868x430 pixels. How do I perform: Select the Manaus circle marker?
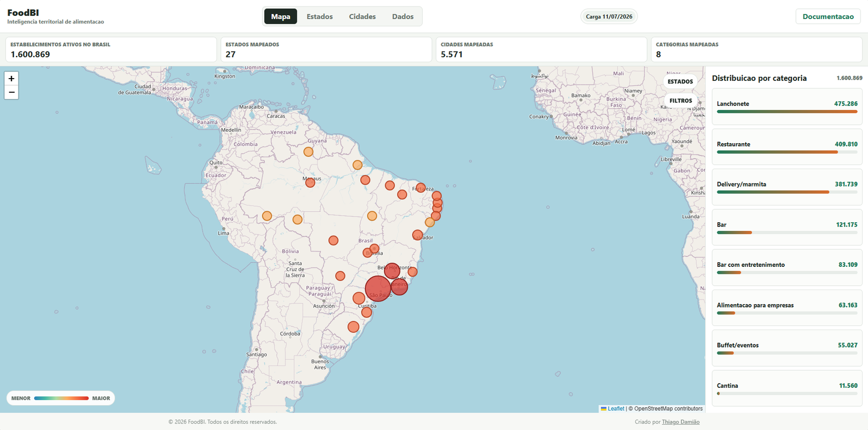tap(310, 183)
